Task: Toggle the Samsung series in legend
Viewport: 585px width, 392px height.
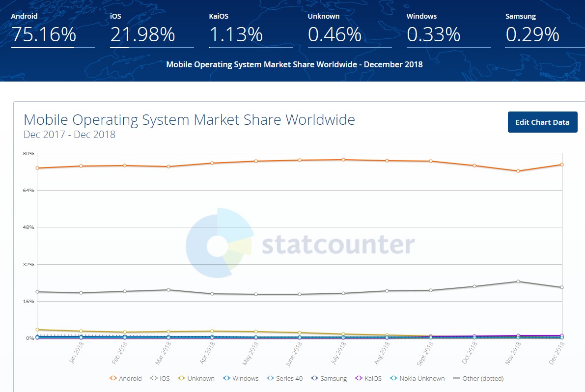Action: [329, 378]
